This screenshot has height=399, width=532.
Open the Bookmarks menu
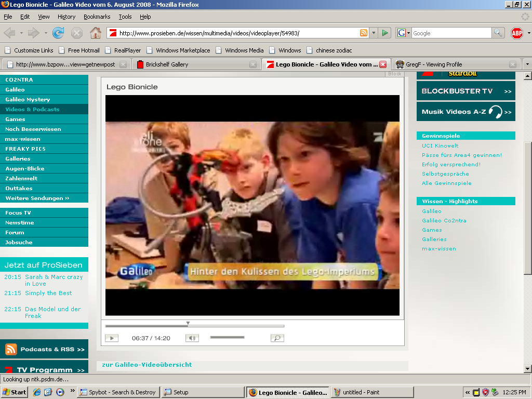click(97, 17)
